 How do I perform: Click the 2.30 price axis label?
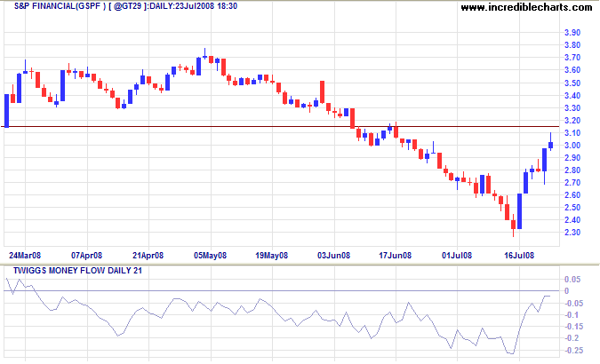[x=572, y=233]
